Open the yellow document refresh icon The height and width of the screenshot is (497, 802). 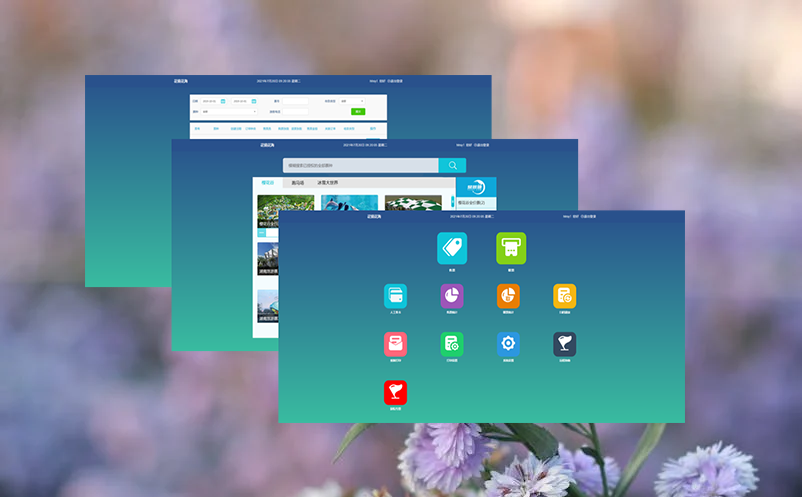tap(565, 296)
